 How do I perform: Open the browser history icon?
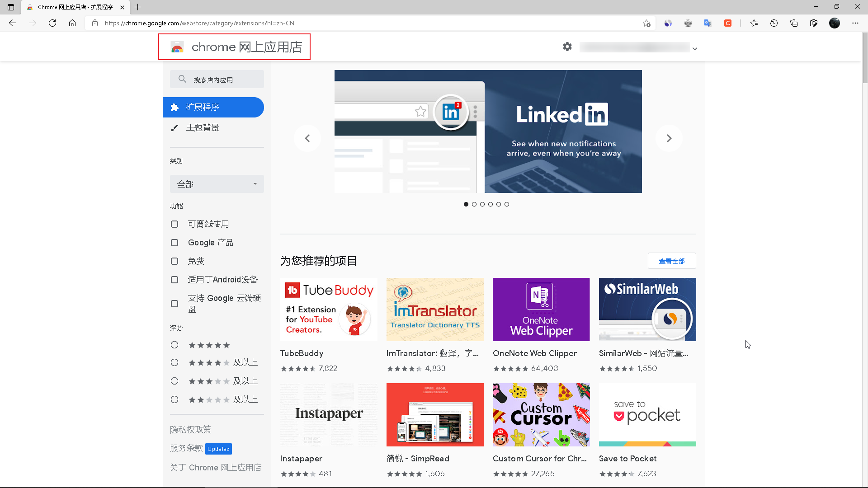(774, 23)
